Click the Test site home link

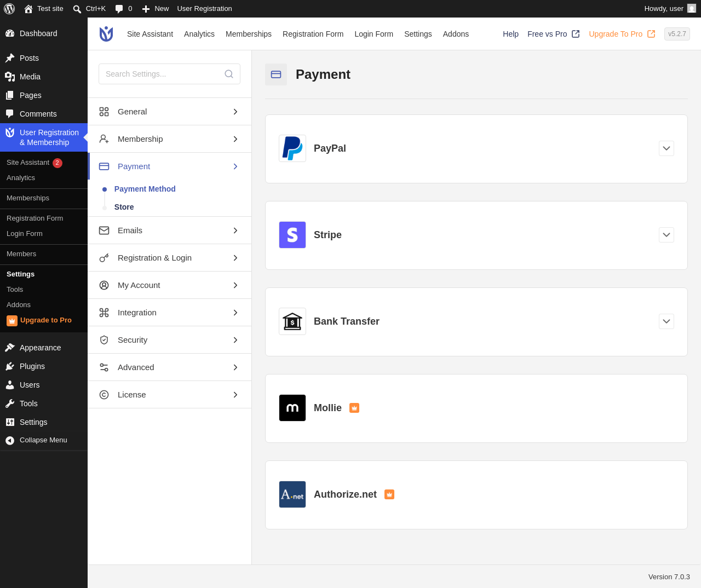coord(44,9)
